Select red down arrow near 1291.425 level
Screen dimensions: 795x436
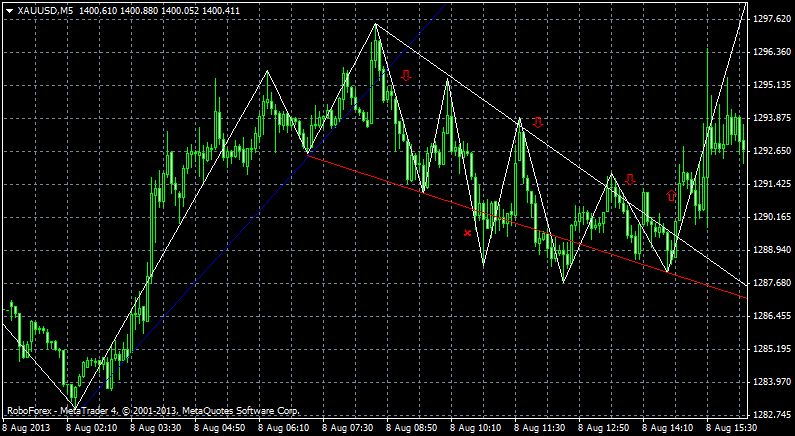pyautogui.click(x=630, y=179)
